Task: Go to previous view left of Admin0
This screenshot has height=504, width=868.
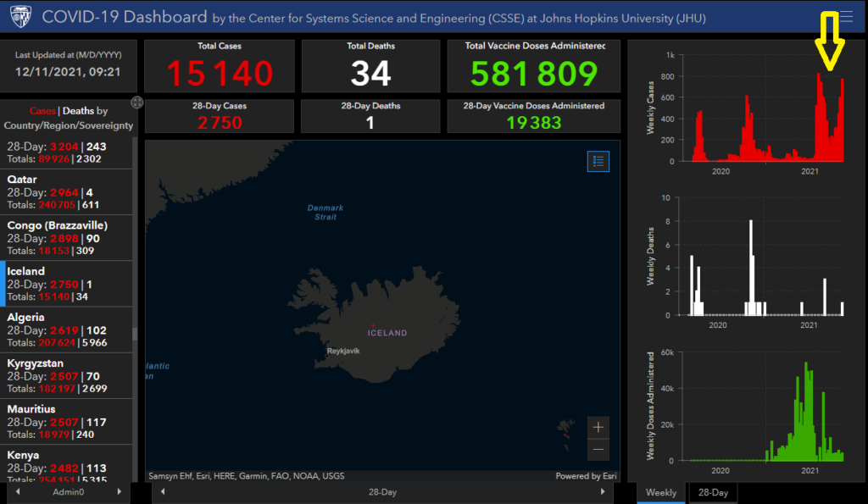Action: click(x=18, y=491)
